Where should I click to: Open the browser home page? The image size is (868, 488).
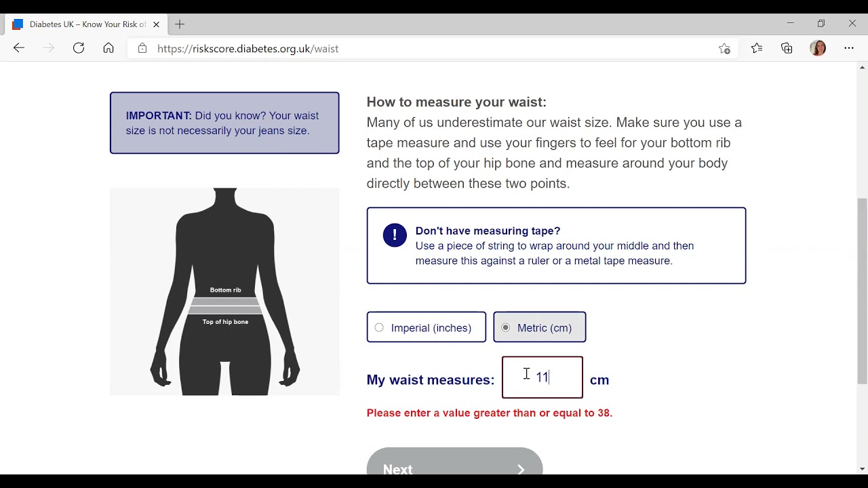(x=108, y=48)
